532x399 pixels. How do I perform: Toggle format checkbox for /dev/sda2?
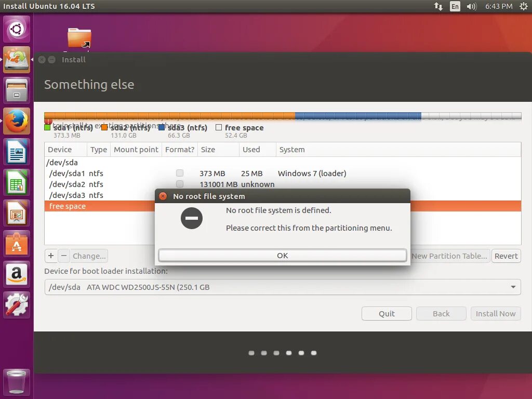pos(180,184)
